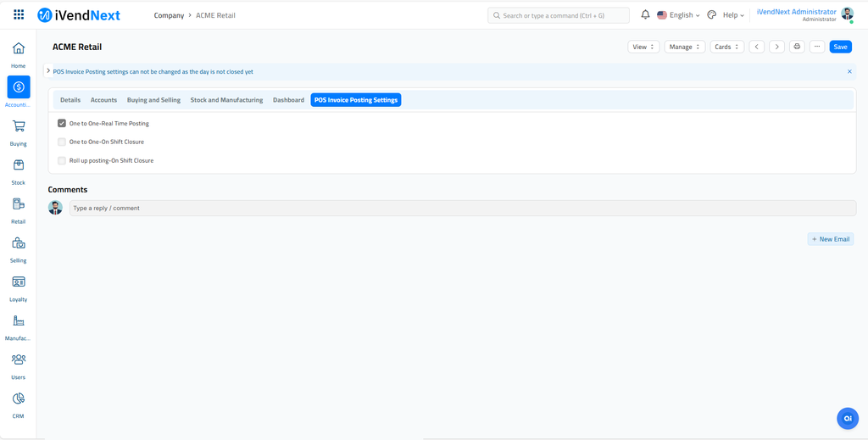Open the AI assistant floating icon
This screenshot has width=868, height=440.
click(x=847, y=418)
